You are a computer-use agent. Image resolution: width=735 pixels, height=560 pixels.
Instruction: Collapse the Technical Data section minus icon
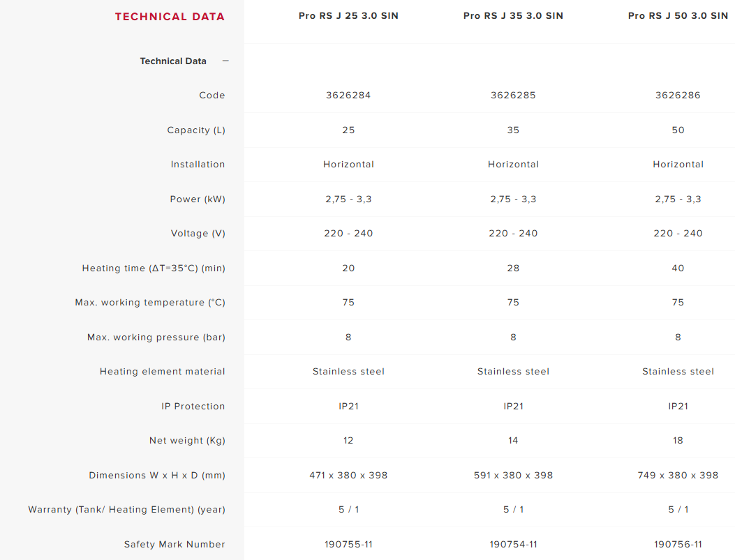click(225, 61)
